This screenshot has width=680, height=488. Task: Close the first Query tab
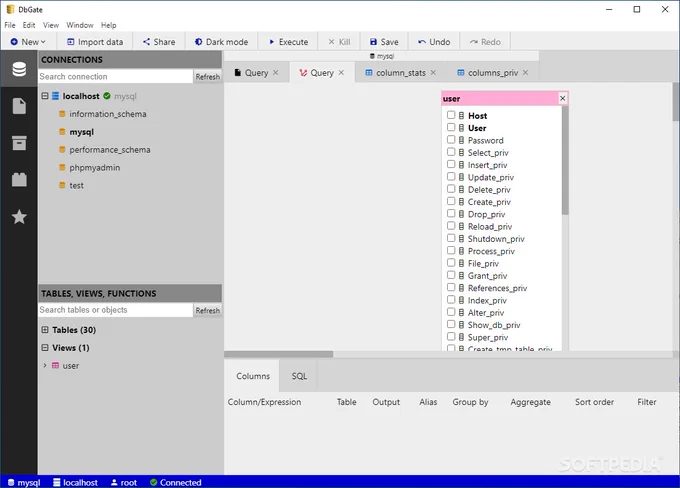click(275, 72)
